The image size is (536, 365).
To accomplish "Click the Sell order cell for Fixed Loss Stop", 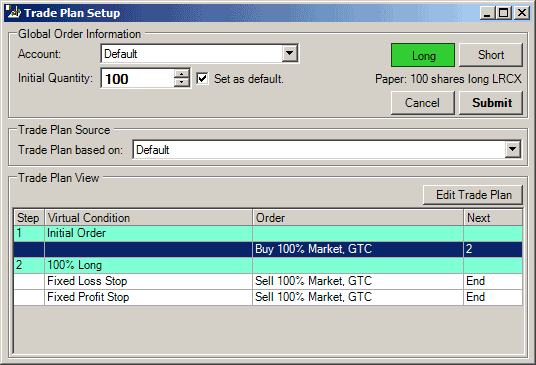I will [358, 281].
